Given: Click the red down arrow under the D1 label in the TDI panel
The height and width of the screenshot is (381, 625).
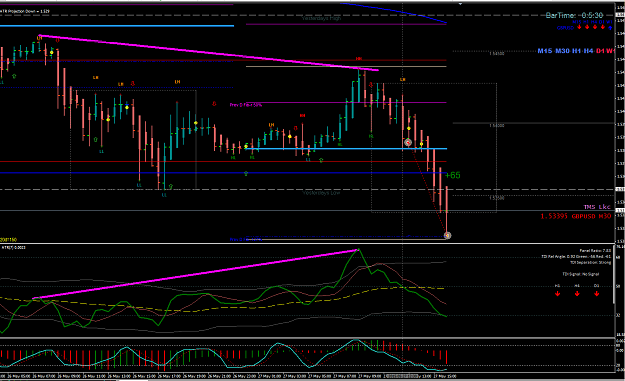Looking at the screenshot, I should point(596,294).
